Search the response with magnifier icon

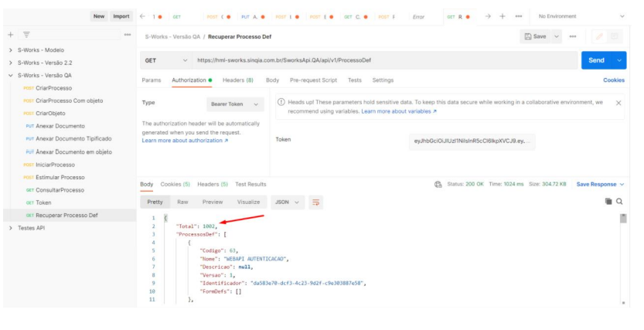click(619, 201)
